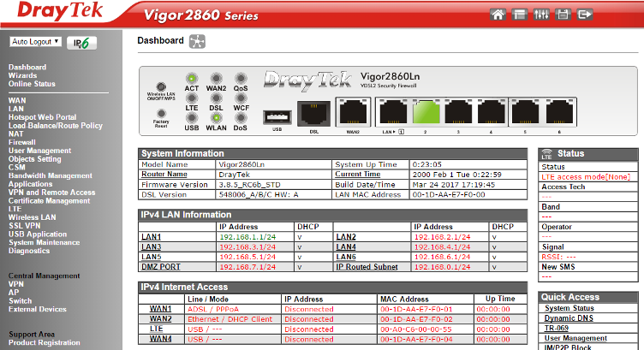Open Hotspot Web Portal menu
The height and width of the screenshot is (350, 644).
click(42, 117)
